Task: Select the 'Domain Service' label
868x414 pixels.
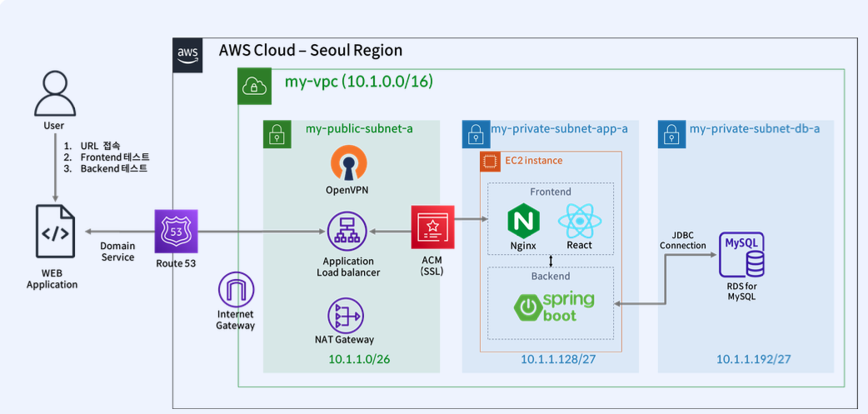Action: click(x=117, y=252)
